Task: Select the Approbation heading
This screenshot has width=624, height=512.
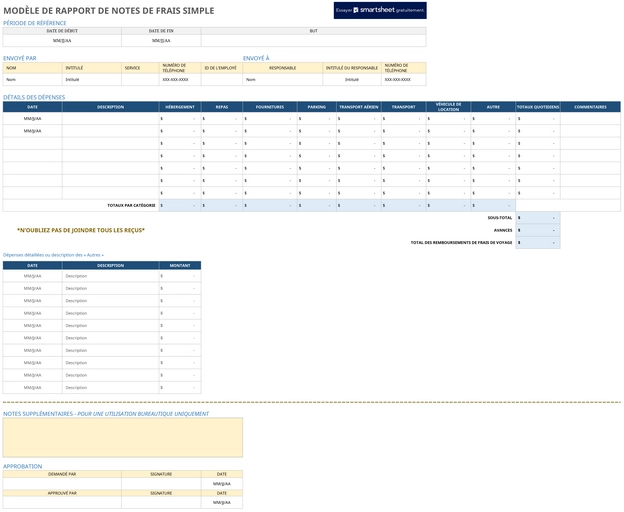Action: point(23,466)
